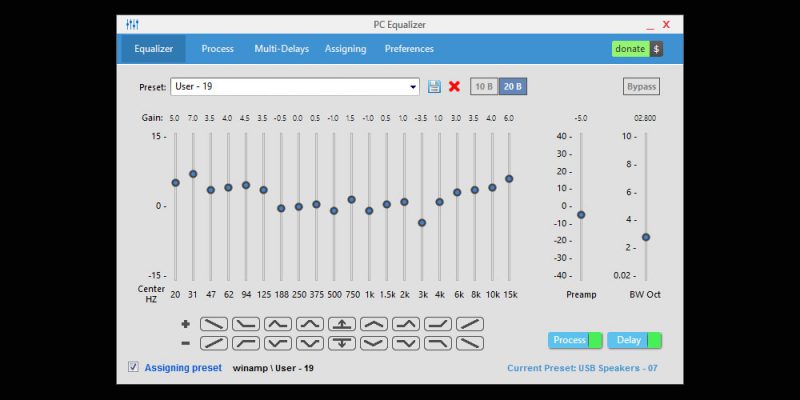Viewport: 800px width, 400px height.
Task: Click the dollar sign icon beside donate
Action: click(x=656, y=49)
